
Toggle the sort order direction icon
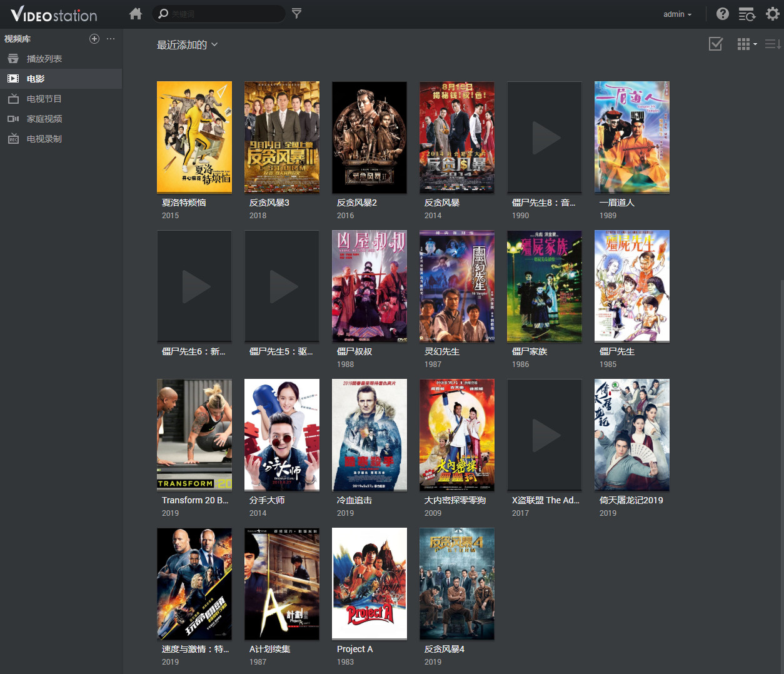(773, 44)
